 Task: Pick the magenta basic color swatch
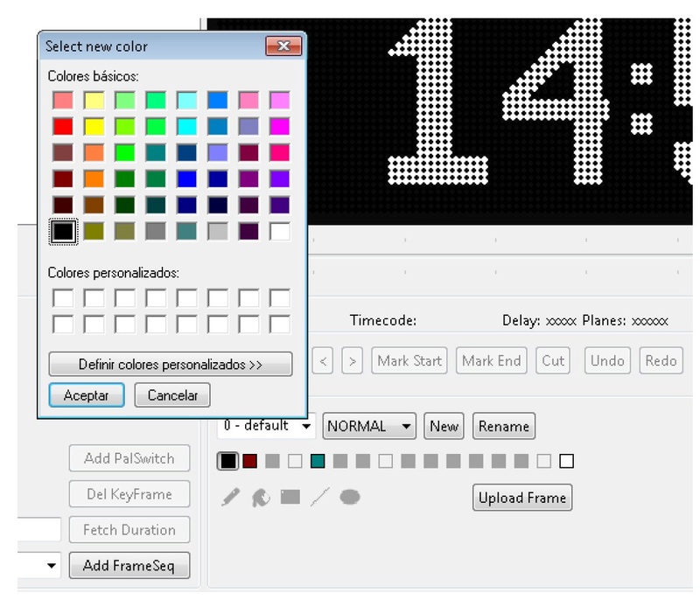280,126
